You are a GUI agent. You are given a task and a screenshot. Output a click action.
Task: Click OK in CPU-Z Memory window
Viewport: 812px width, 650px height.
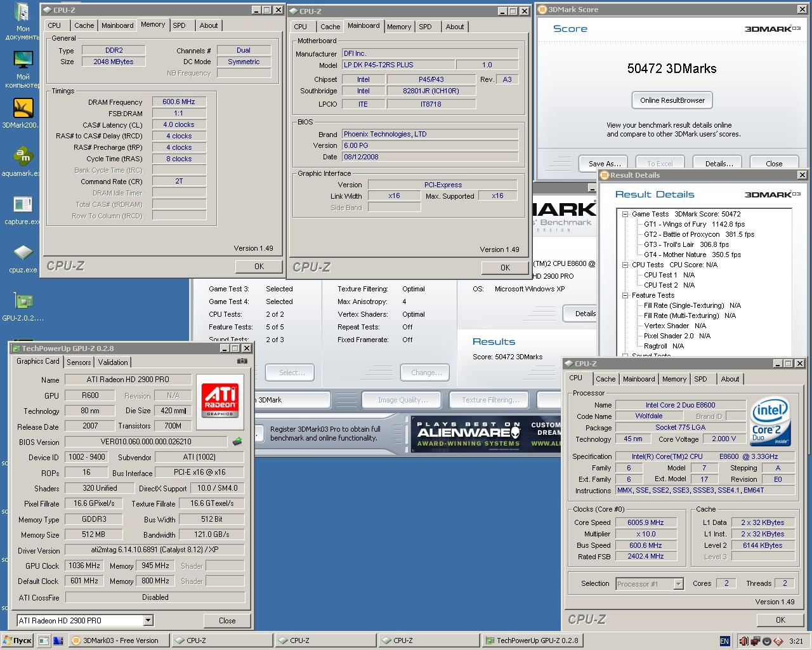[x=259, y=267]
